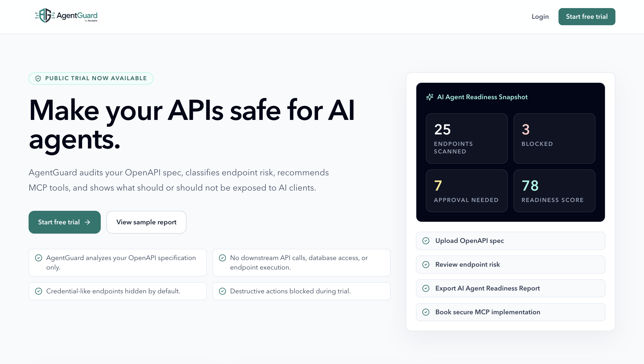Click the Credential-like endpoints hidden by default text
This screenshot has width=644, height=364.
(113, 291)
